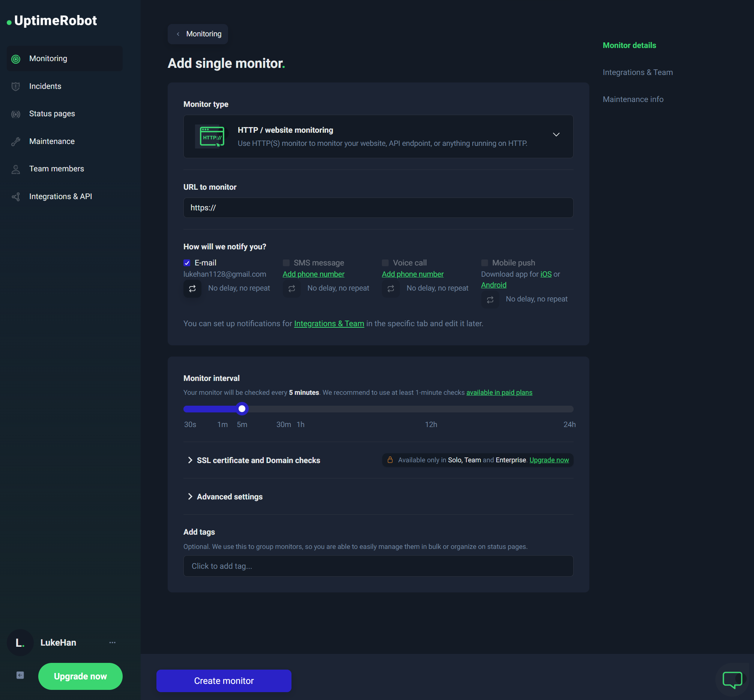
Task: Collapse sidebar with the arrow icon
Action: (20, 675)
